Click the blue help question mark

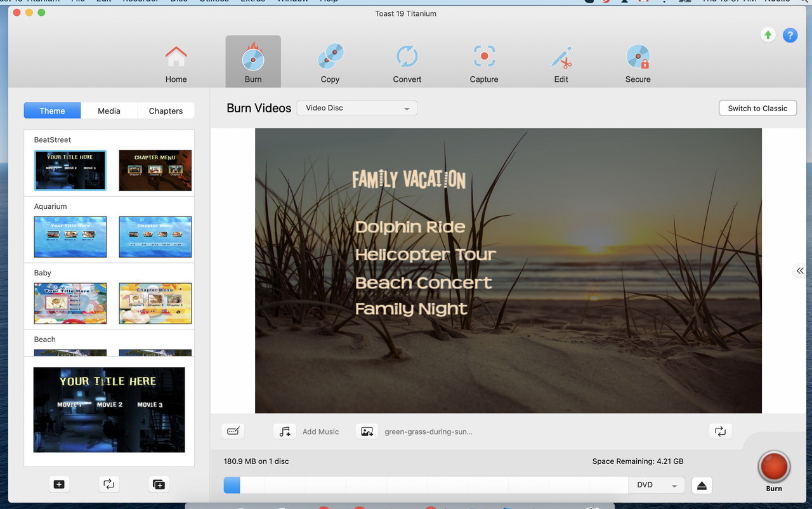click(790, 36)
